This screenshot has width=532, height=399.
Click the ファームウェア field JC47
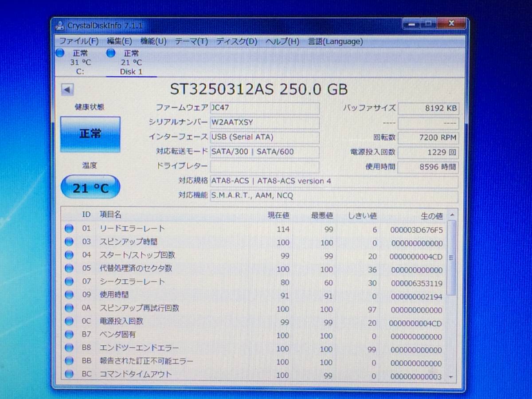click(265, 108)
